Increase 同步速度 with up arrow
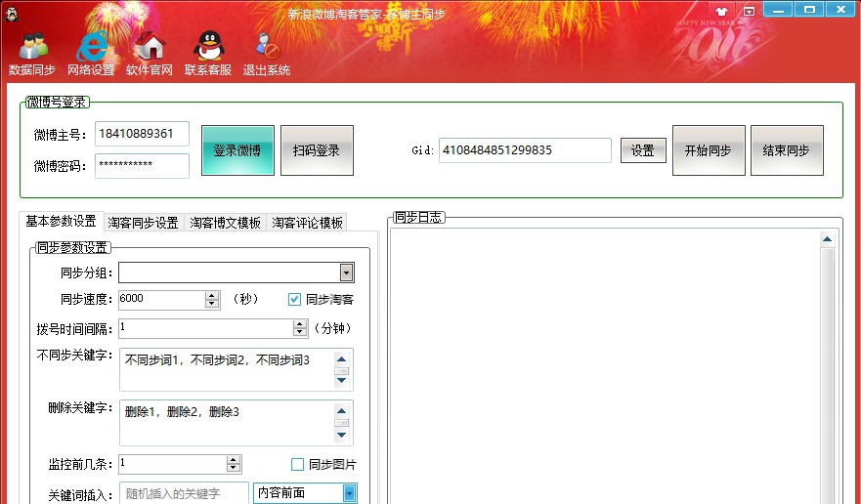861x504 pixels. tap(212, 295)
